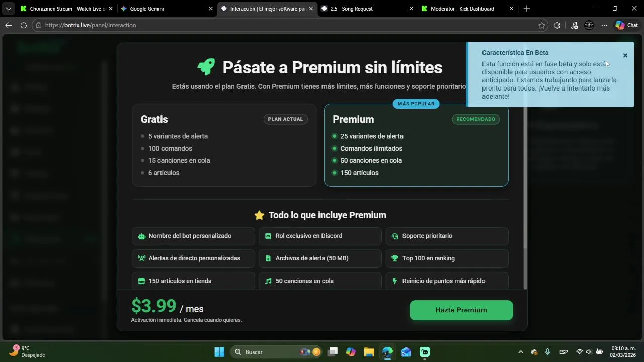
Task: Click the file icon for Archivos de alerta
Action: (268, 258)
